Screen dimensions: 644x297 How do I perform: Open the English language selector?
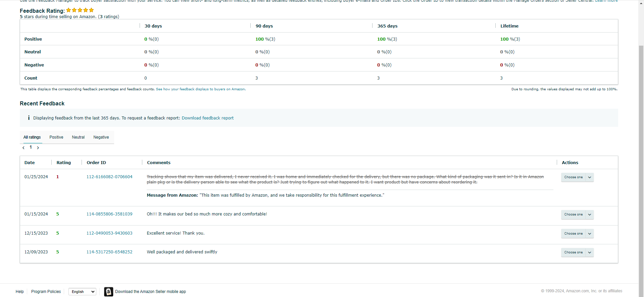(x=82, y=292)
